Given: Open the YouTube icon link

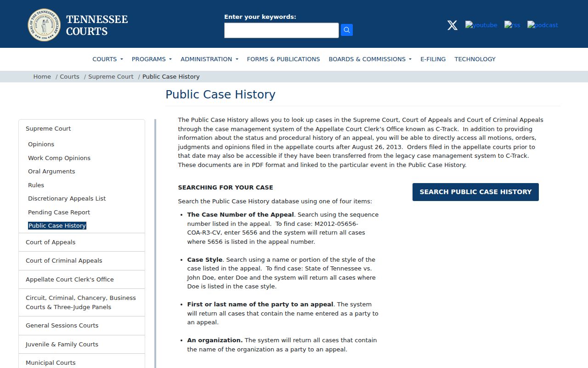Looking at the screenshot, I should point(481,25).
